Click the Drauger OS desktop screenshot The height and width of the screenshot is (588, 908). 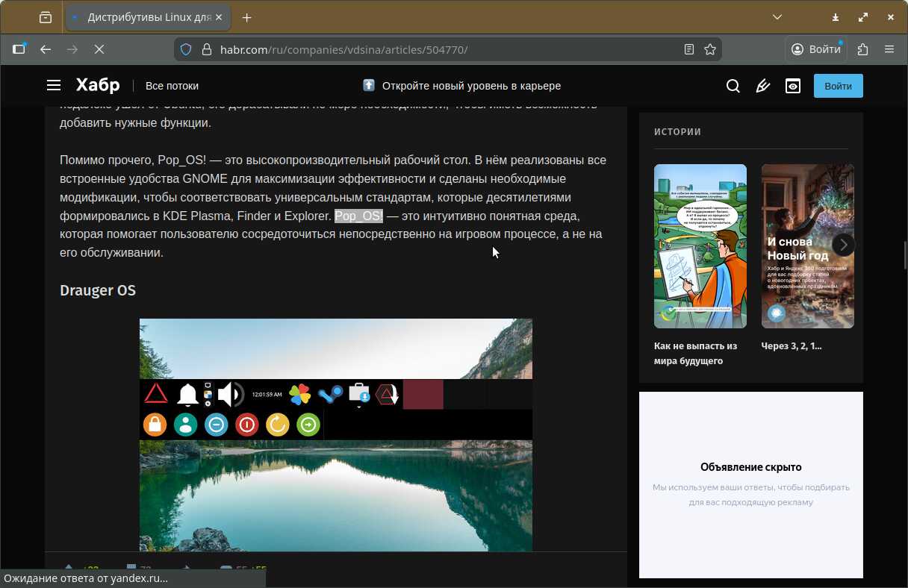pos(336,435)
